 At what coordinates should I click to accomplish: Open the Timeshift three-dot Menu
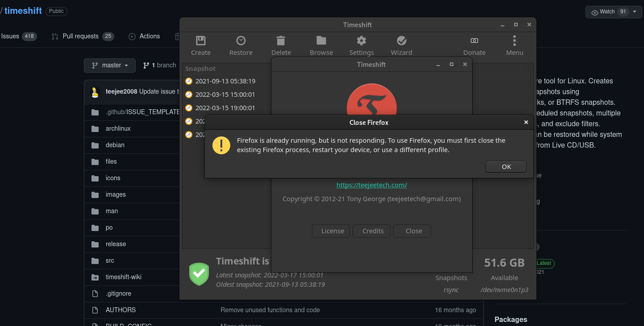pos(515,46)
